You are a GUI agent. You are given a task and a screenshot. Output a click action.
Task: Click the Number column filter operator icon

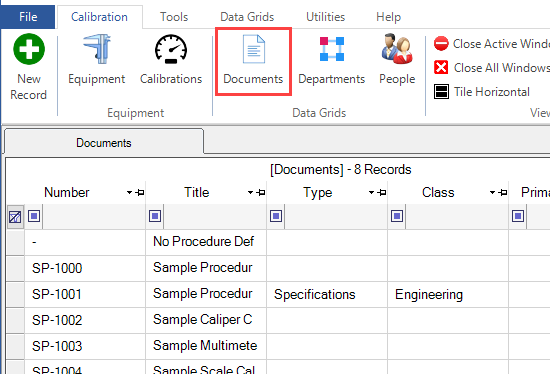click(34, 216)
